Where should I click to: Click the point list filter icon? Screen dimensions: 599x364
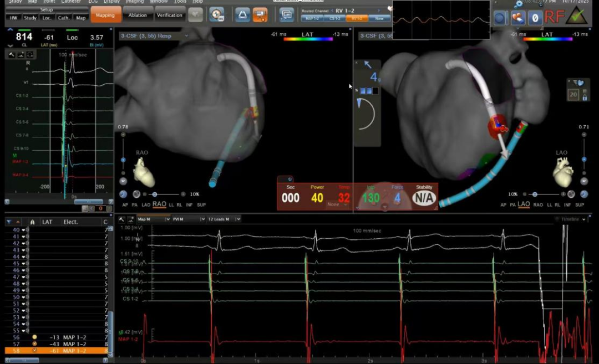[x=8, y=222]
